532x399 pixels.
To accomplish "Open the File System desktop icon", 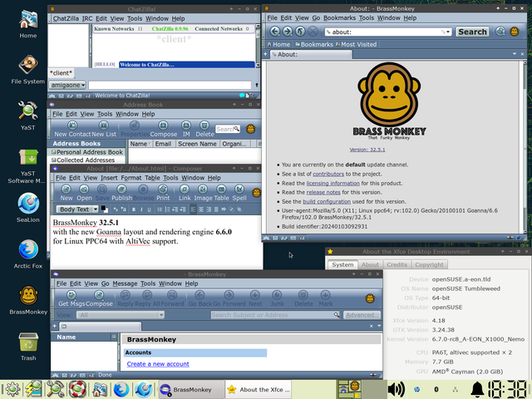I will pyautogui.click(x=27, y=70).
